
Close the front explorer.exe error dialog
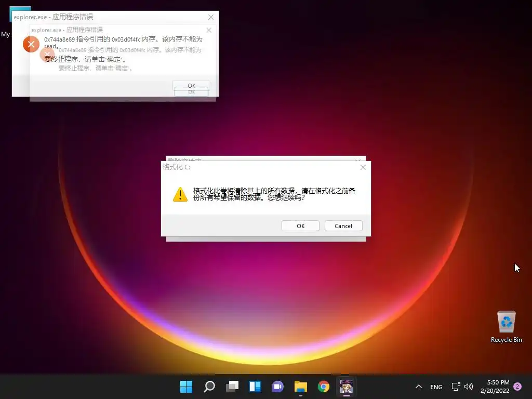[x=211, y=17]
